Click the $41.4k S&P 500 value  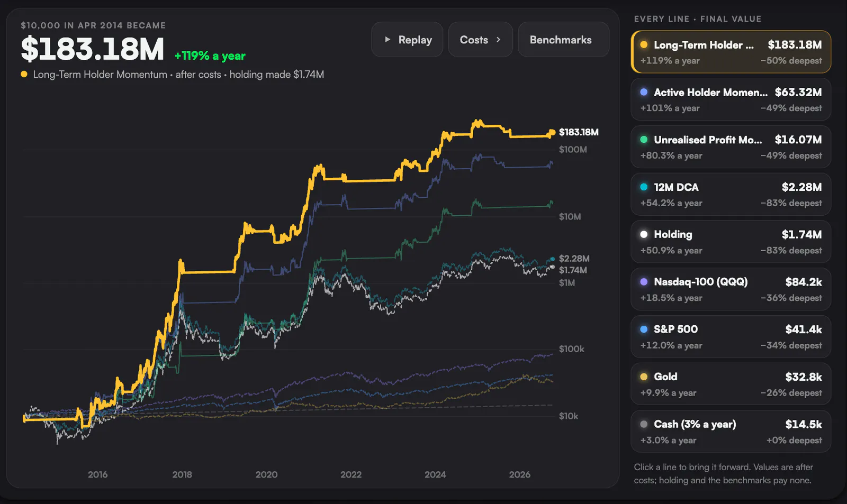[x=804, y=329]
